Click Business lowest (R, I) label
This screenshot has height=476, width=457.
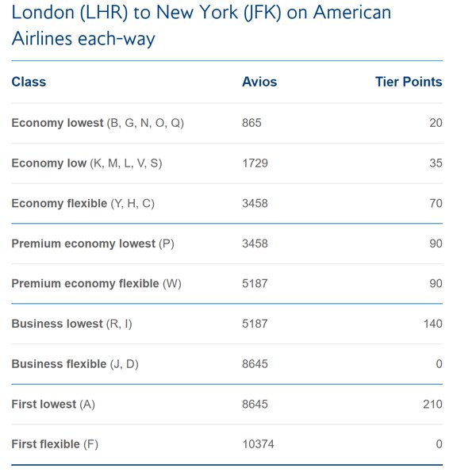coord(71,324)
